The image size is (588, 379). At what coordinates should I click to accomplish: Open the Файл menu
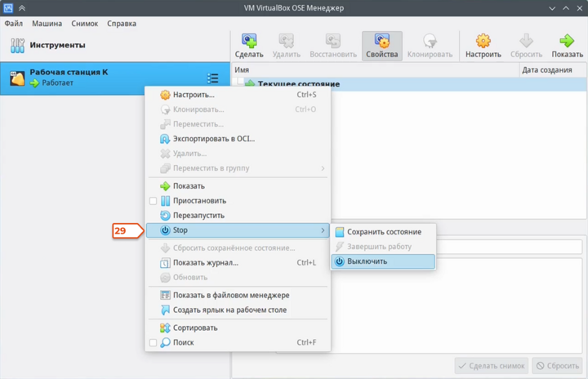[x=14, y=24]
